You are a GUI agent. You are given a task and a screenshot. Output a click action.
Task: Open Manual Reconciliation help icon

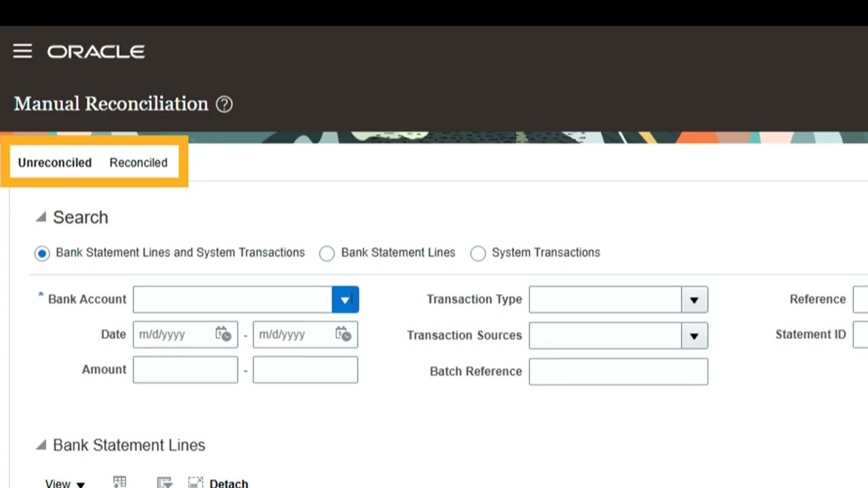tap(224, 104)
